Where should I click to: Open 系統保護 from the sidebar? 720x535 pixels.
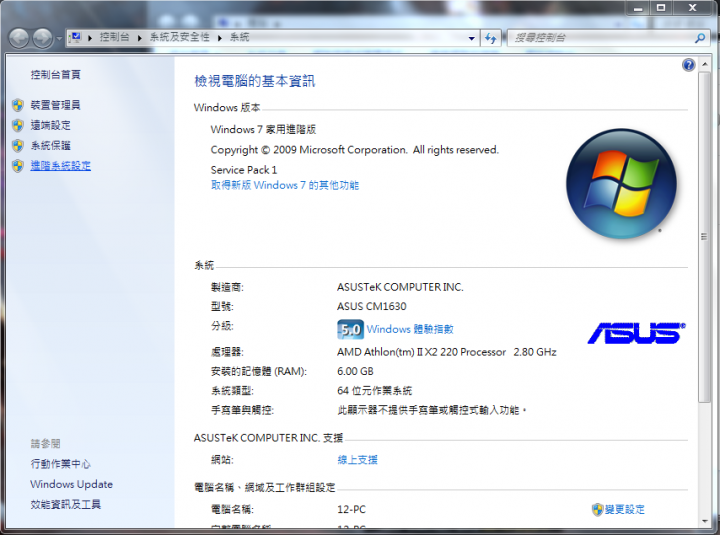pyautogui.click(x=51, y=146)
